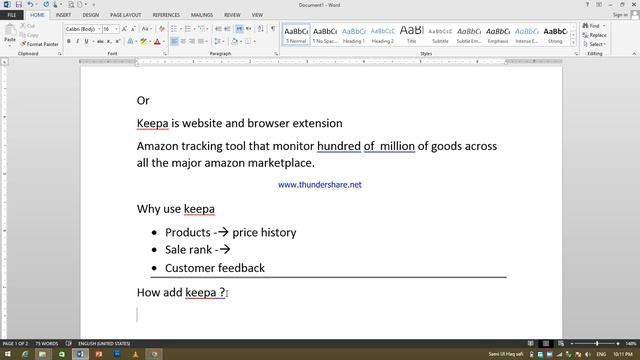Click the PAGE 1 OF 2 indicator
This screenshot has height=360, width=640.
click(x=15, y=344)
